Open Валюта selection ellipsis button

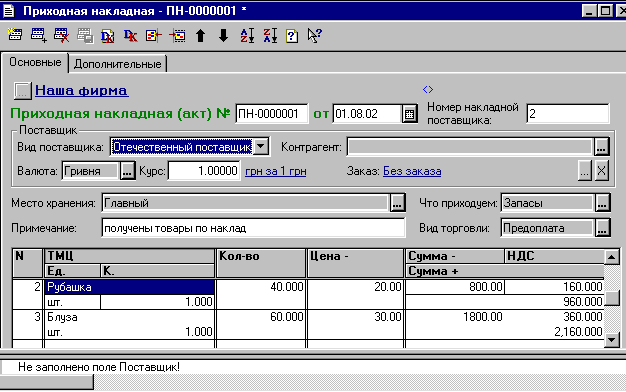click(x=127, y=171)
